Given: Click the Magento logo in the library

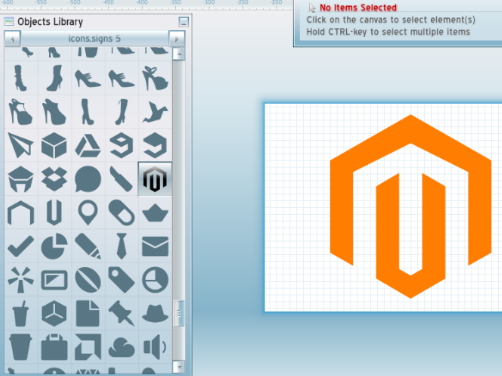Looking at the screenshot, I should coord(155,179).
